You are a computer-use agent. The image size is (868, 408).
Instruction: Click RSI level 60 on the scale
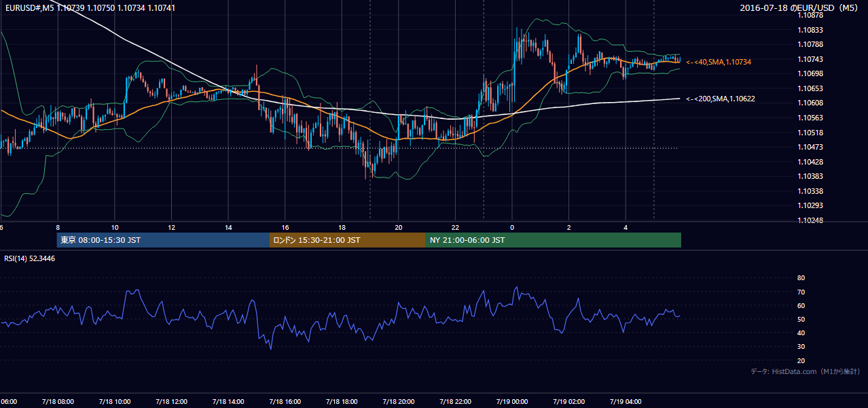pos(801,305)
